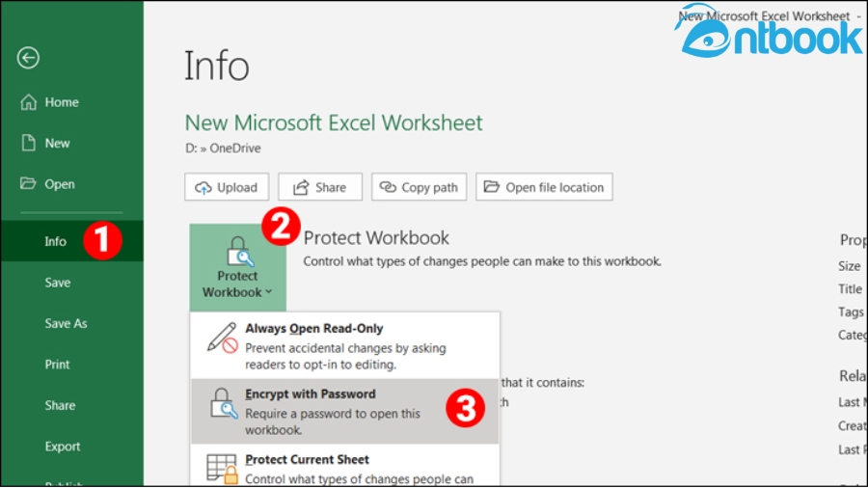
Task: Select New in the sidebar
Action: pyautogui.click(x=72, y=143)
